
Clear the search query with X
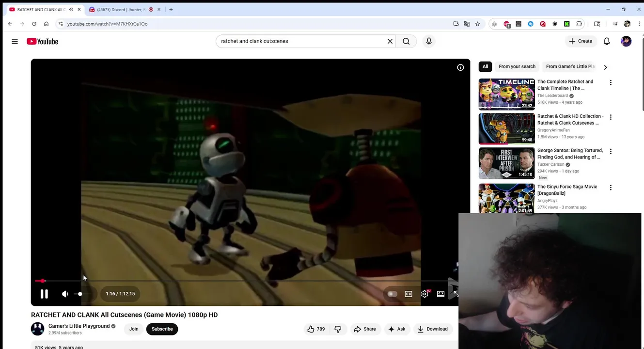(390, 41)
